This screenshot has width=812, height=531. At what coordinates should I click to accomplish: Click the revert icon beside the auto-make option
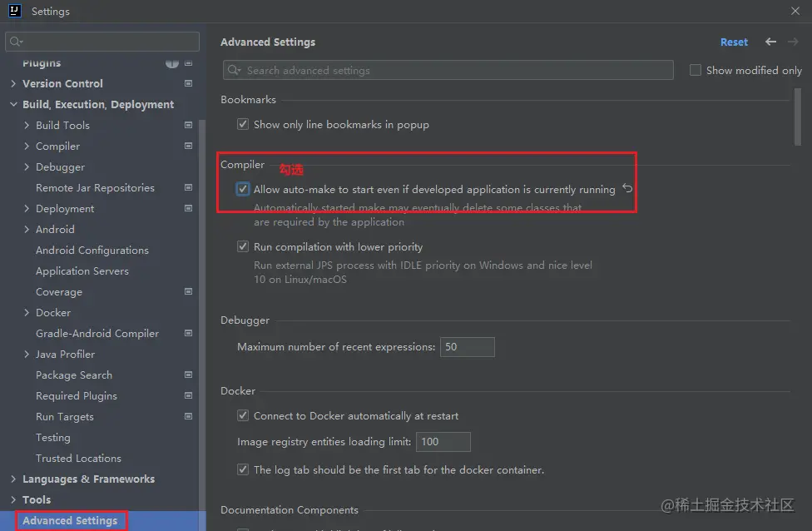click(x=627, y=189)
